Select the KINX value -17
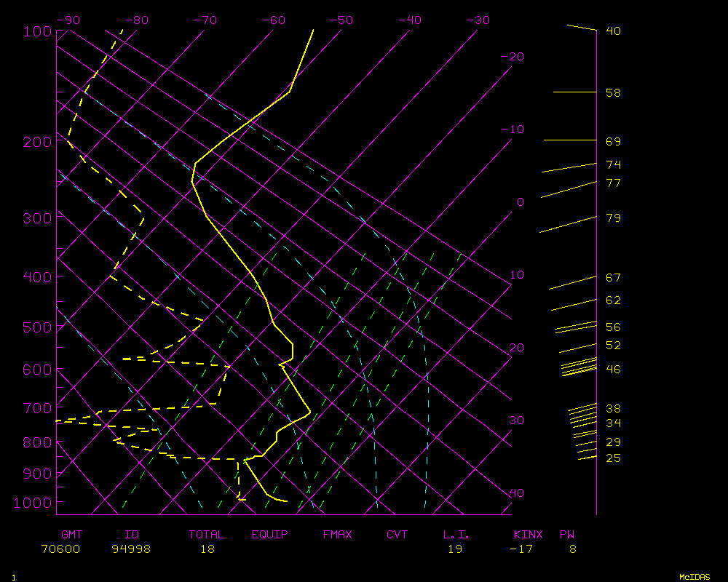The height and width of the screenshot is (582, 728). tap(523, 549)
